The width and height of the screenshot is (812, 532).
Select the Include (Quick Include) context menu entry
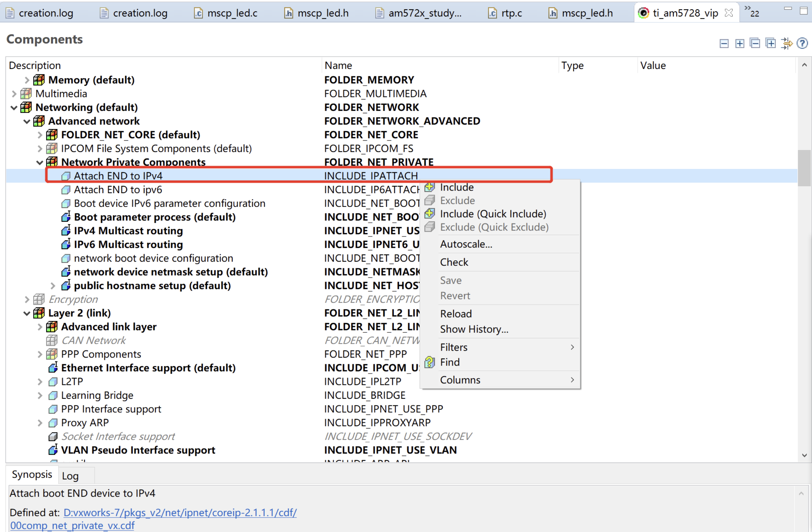tap(493, 213)
